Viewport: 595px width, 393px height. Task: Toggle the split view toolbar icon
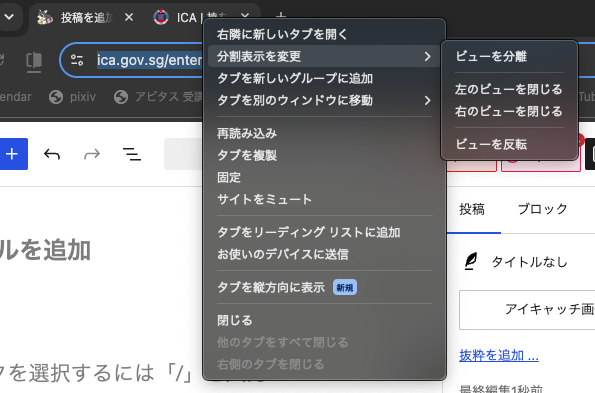coord(33,61)
